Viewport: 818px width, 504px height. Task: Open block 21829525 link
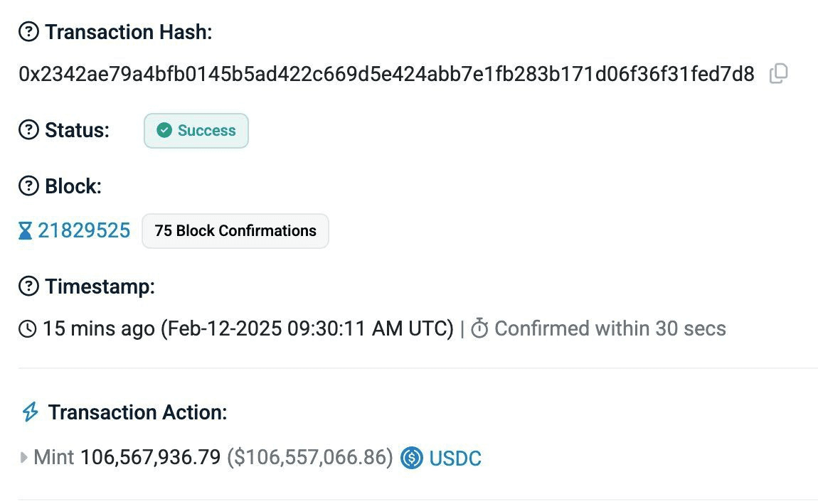click(x=84, y=230)
